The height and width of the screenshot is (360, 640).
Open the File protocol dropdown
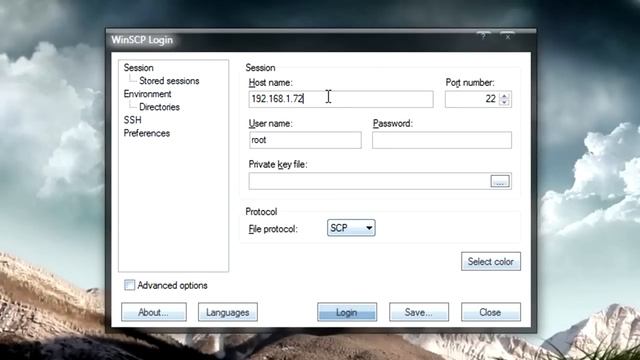(351, 228)
